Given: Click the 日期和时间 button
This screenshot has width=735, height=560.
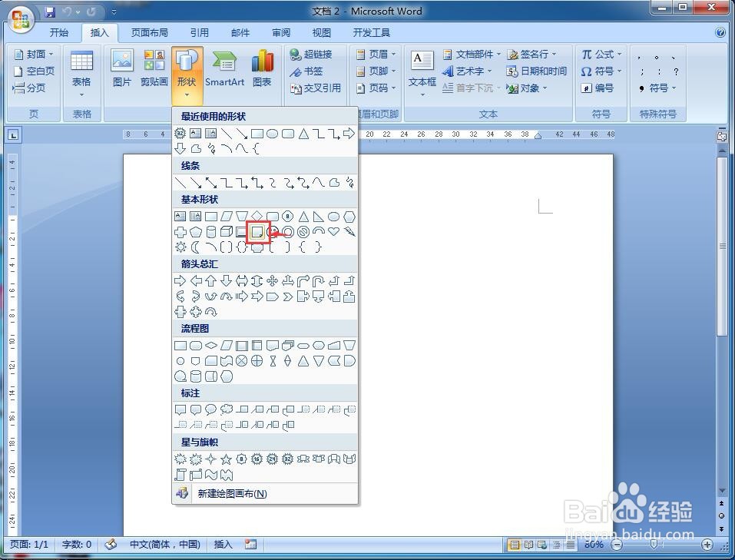Looking at the screenshot, I should coord(537,71).
